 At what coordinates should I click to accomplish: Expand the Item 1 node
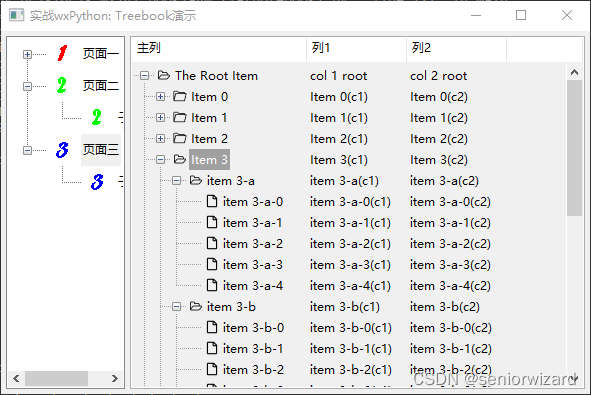click(161, 118)
